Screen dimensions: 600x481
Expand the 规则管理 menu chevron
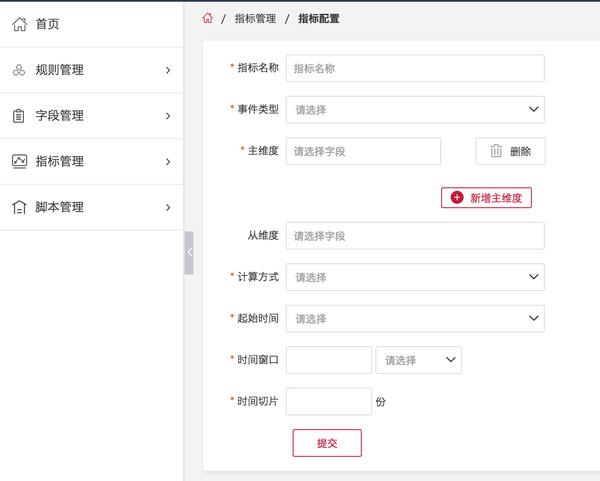[x=168, y=70]
